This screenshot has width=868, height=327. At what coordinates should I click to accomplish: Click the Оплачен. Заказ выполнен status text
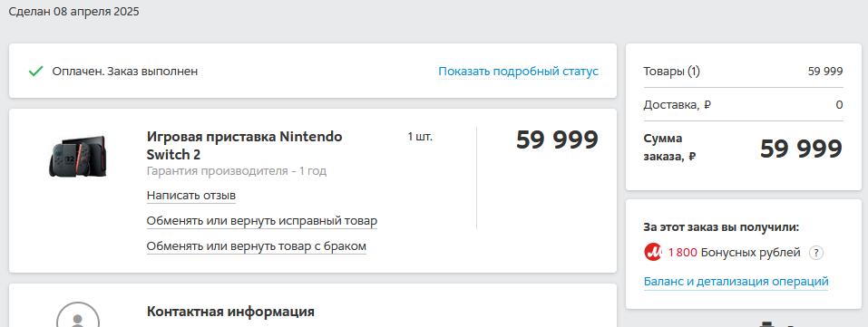pos(124,72)
